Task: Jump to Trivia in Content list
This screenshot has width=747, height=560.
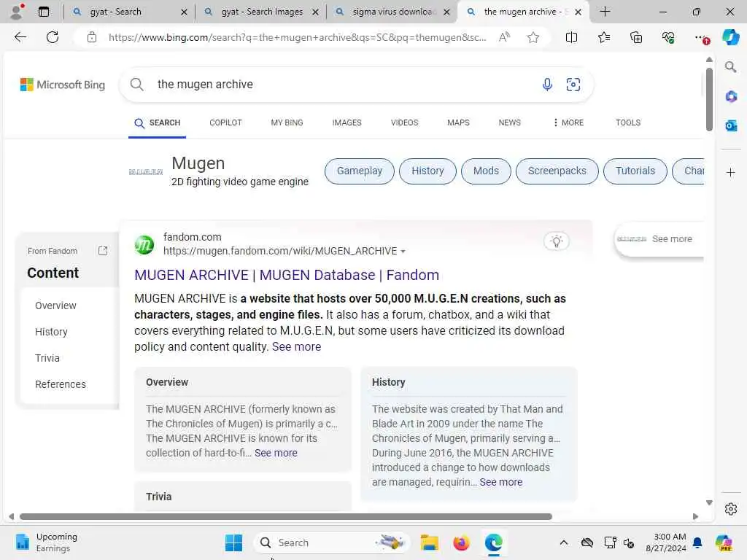Action: (47, 358)
